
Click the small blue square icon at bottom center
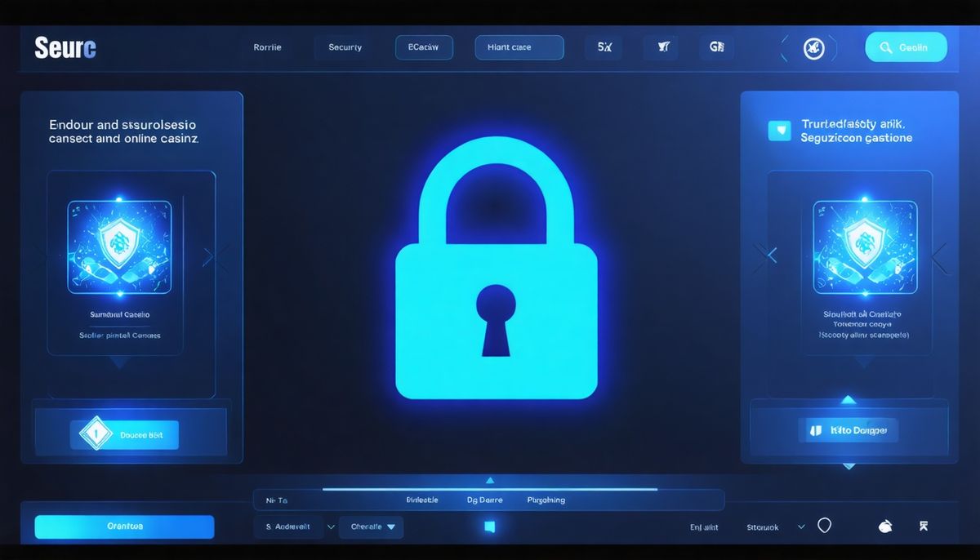pyautogui.click(x=489, y=527)
